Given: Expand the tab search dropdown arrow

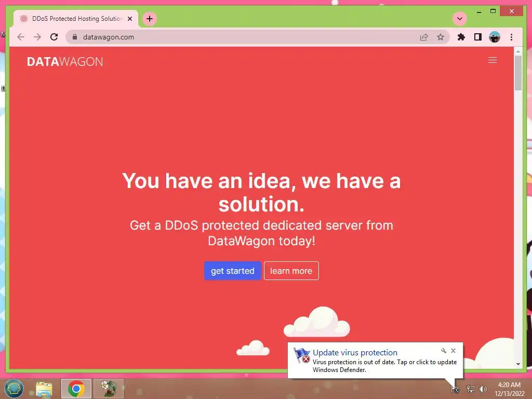Looking at the screenshot, I should click(460, 19).
